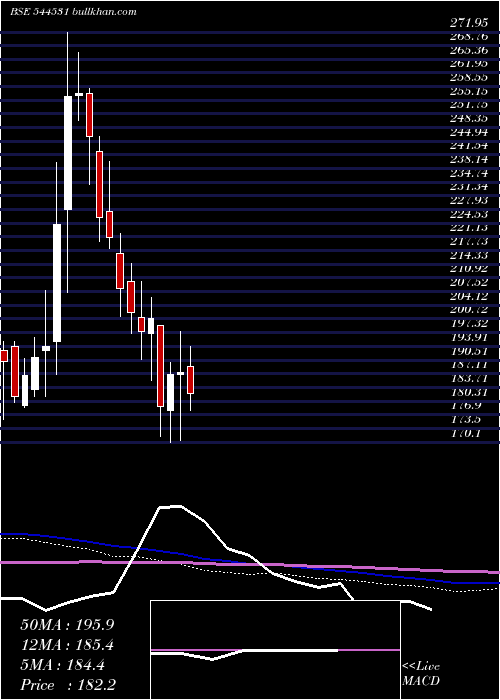Click inside the MACD inset box
500x700 pixels.
(275, 650)
